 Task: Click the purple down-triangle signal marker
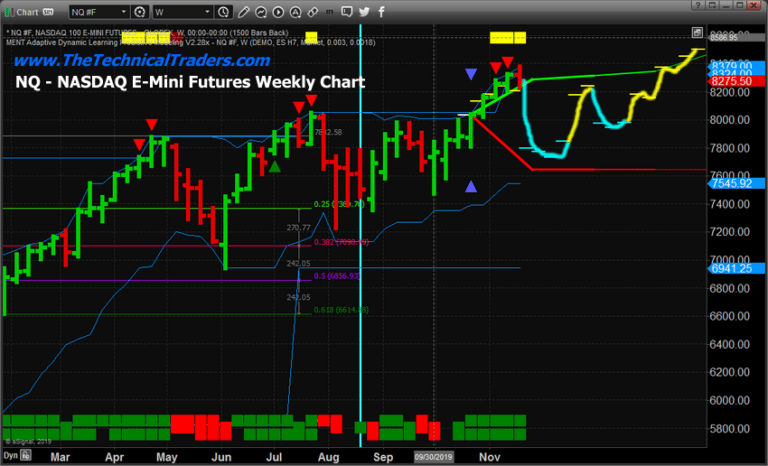click(x=471, y=74)
